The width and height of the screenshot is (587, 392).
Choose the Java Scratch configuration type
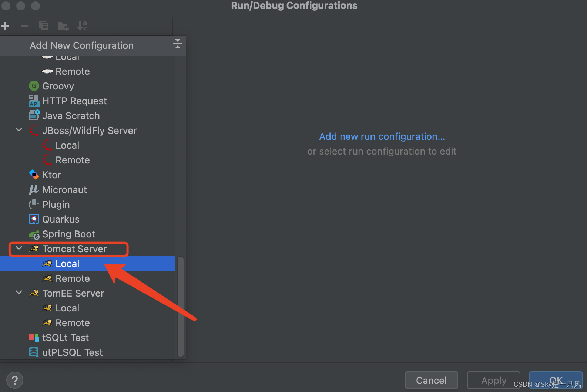[88, 115]
